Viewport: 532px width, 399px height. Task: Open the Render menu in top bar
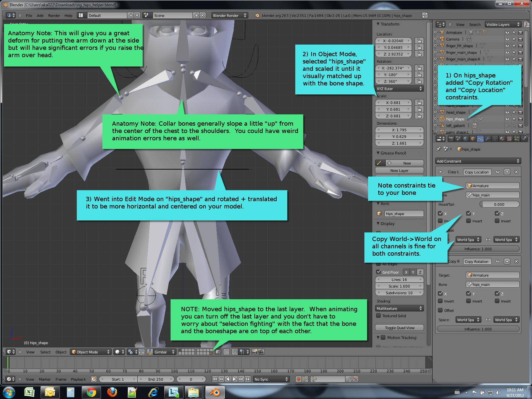(x=54, y=16)
